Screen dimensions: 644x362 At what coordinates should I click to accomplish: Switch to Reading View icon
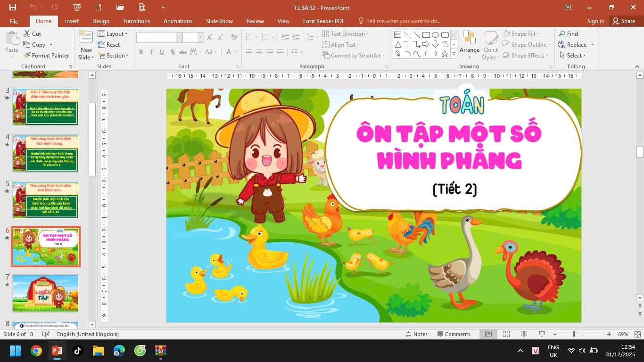pos(524,334)
